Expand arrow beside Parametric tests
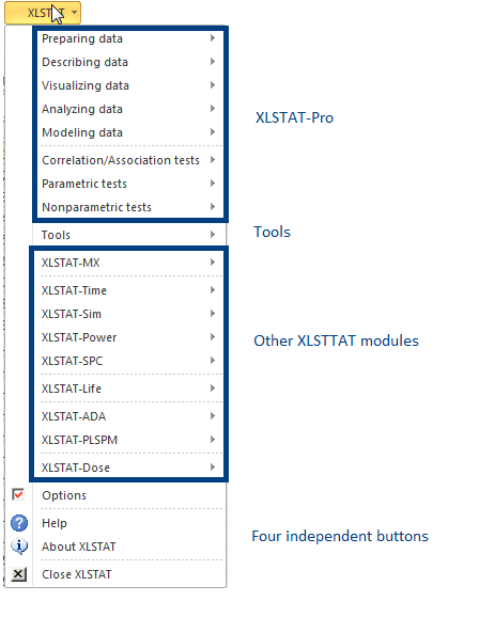 tap(212, 183)
